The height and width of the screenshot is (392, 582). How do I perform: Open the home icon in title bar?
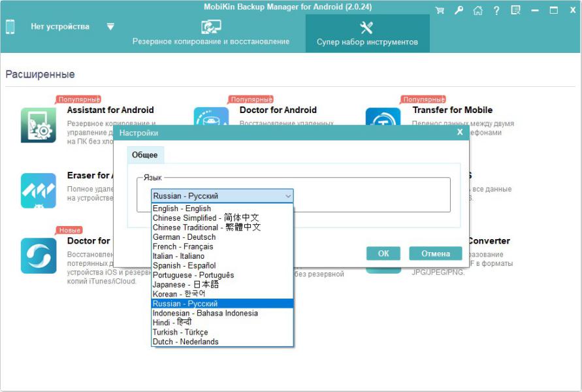(x=478, y=10)
